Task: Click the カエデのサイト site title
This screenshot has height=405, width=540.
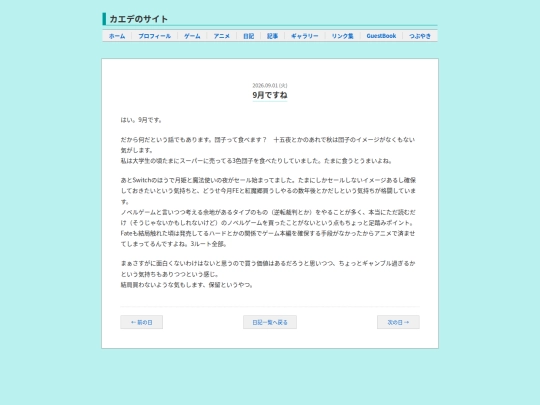Action: (x=138, y=19)
